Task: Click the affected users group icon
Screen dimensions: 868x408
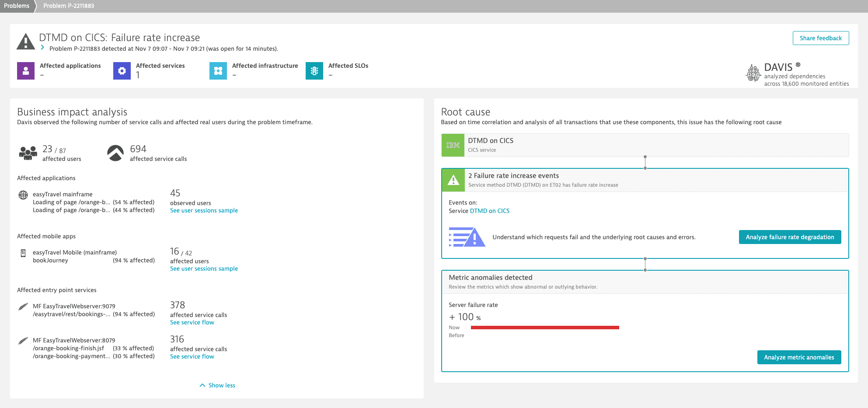Action: [28, 153]
